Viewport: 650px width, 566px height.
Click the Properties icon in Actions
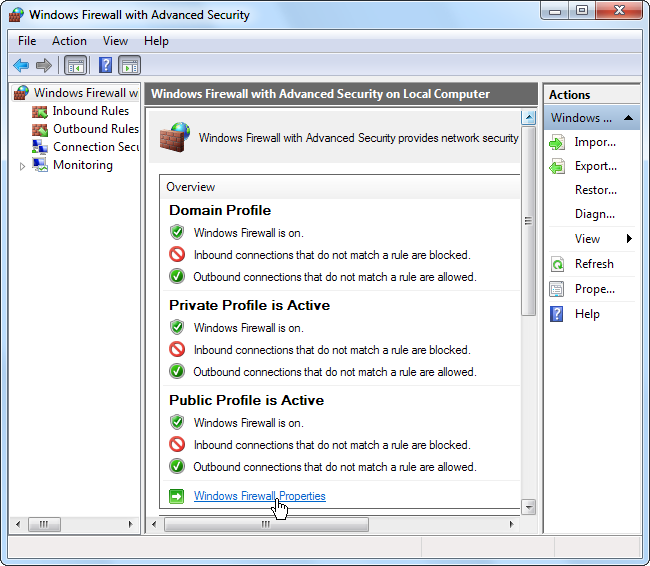[x=557, y=289]
